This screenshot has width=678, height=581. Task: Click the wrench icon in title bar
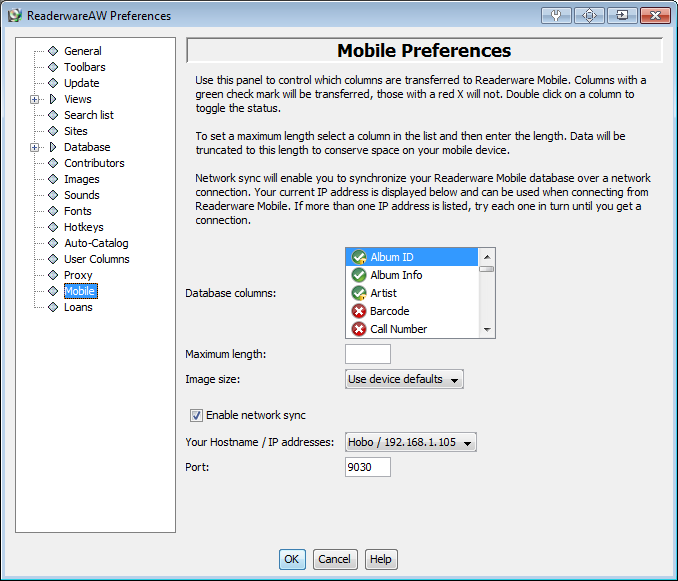coord(556,16)
